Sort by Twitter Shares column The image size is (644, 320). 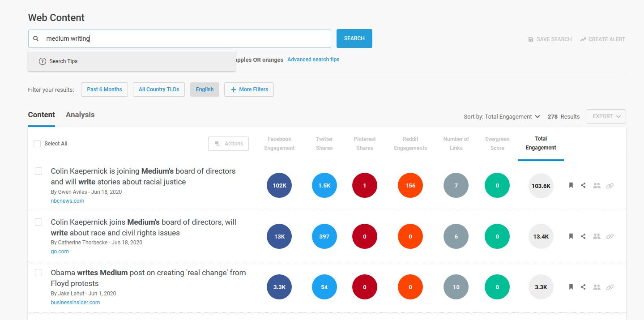pos(324,144)
